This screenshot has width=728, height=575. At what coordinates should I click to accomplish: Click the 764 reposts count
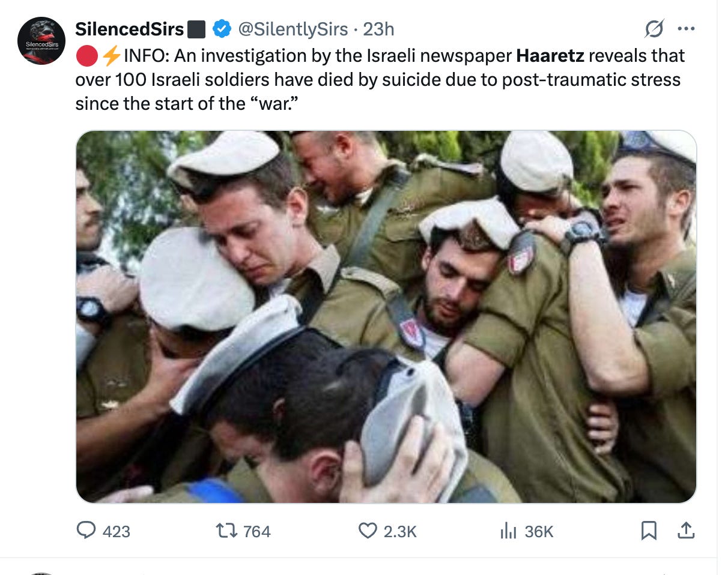pos(257,531)
